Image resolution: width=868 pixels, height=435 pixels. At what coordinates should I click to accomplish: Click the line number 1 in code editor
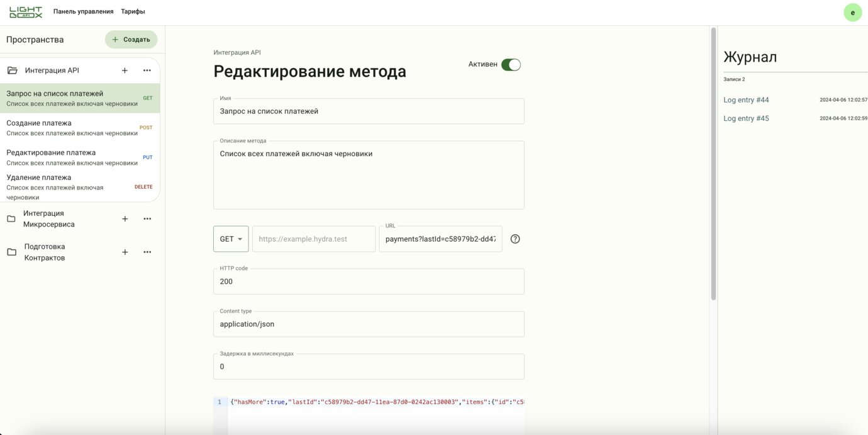(x=220, y=402)
